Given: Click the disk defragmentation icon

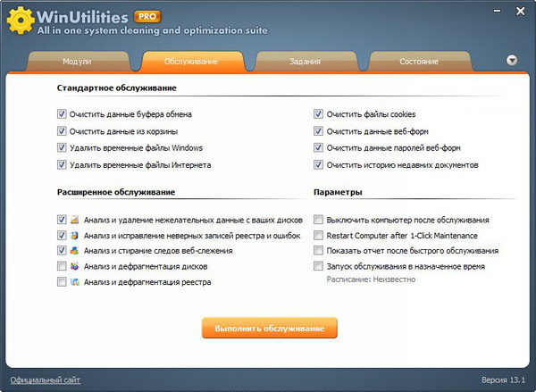Looking at the screenshot, I should click(74, 266).
